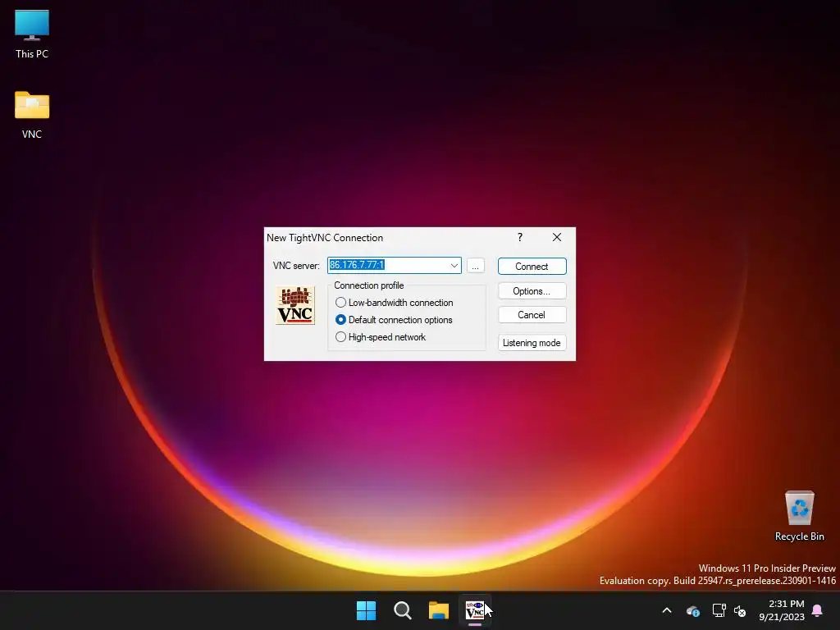Open the network status tray icon
The image size is (840, 630).
(x=719, y=610)
